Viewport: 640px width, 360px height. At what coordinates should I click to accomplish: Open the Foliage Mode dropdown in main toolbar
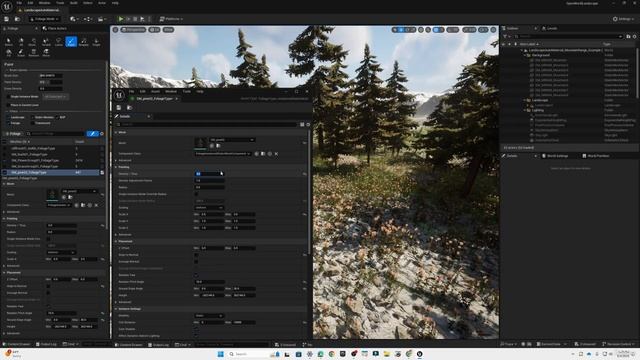point(44,19)
